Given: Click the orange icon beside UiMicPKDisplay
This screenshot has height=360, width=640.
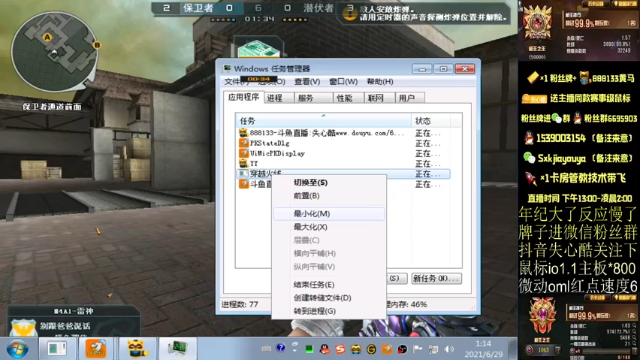Looking at the screenshot, I should click(x=244, y=153).
